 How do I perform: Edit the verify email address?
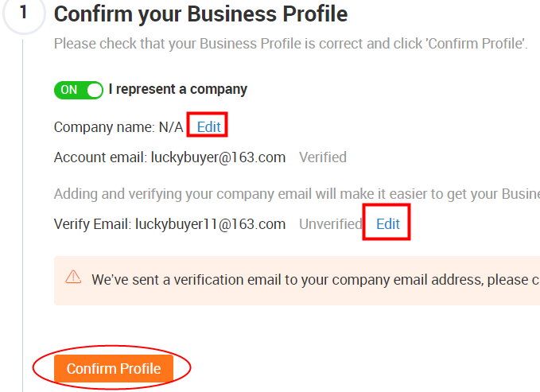click(388, 224)
